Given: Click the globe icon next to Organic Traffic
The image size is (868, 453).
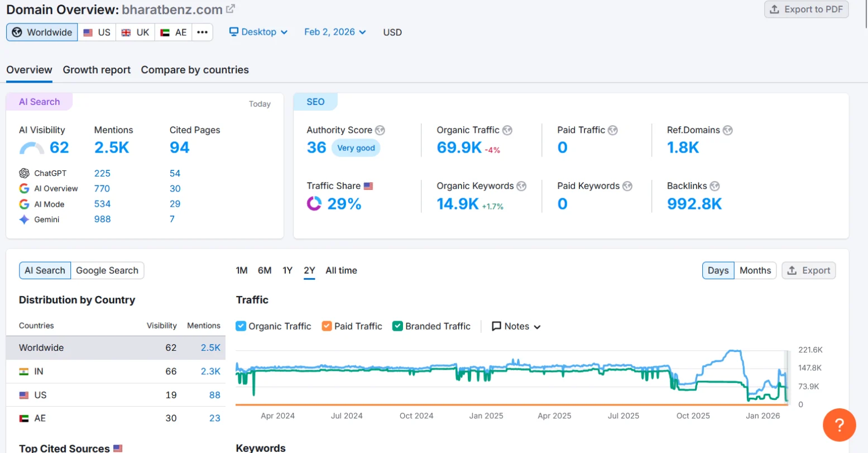Looking at the screenshot, I should [x=507, y=130].
